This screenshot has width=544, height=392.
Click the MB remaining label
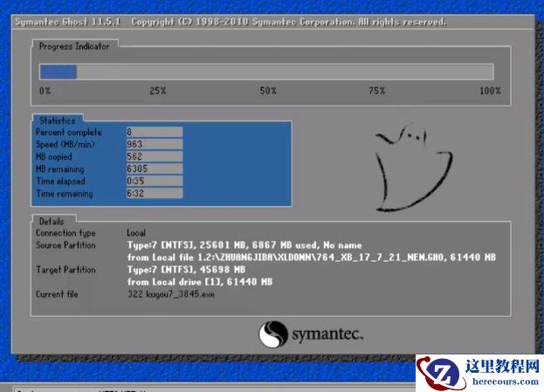click(x=60, y=169)
